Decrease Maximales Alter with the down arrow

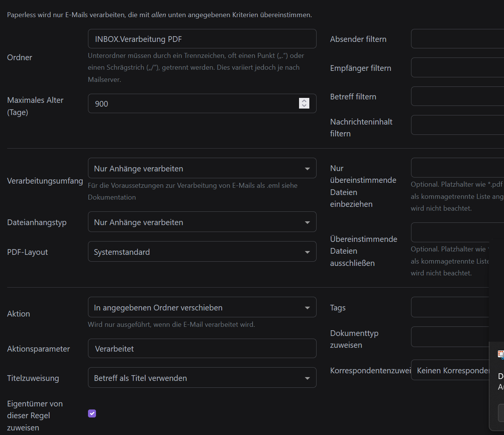coord(304,106)
